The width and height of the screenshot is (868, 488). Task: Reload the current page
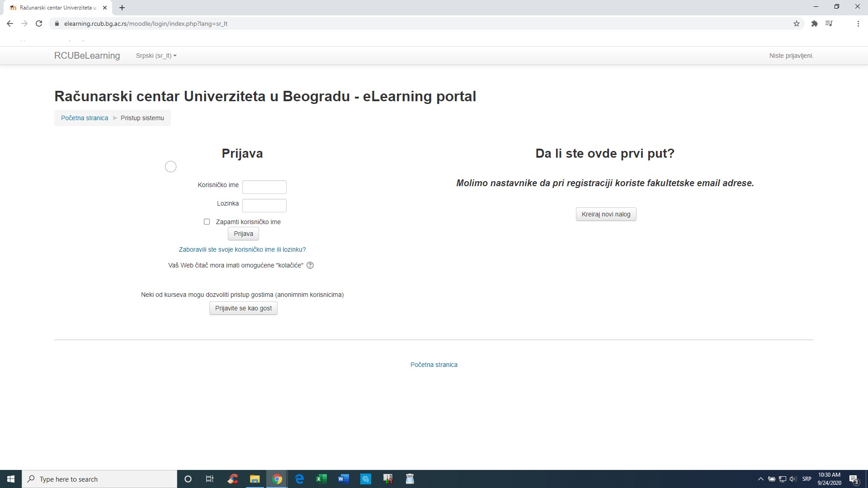[39, 23]
